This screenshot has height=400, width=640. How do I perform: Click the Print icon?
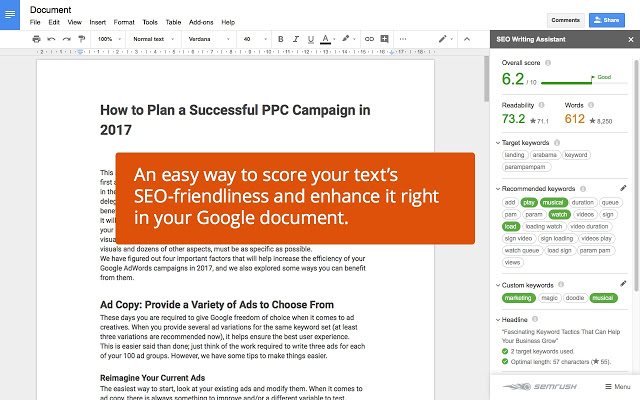coord(36,39)
